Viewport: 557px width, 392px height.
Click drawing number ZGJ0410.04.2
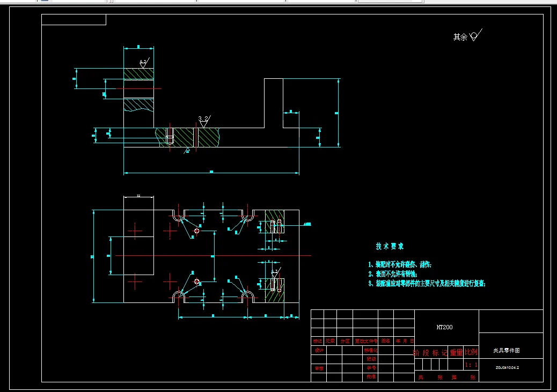pyautogui.click(x=507, y=367)
